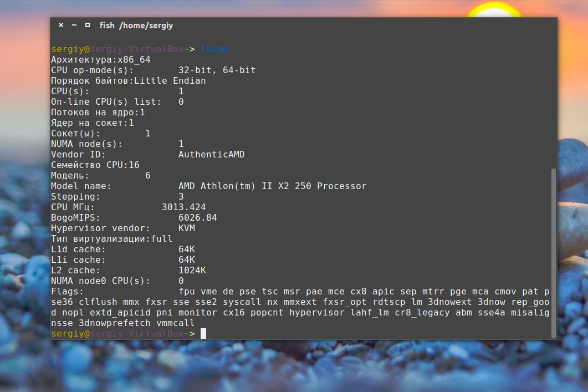Click the terminal cursor at bottom prompt
Image resolution: width=588 pixels, height=392 pixels.
203,333
